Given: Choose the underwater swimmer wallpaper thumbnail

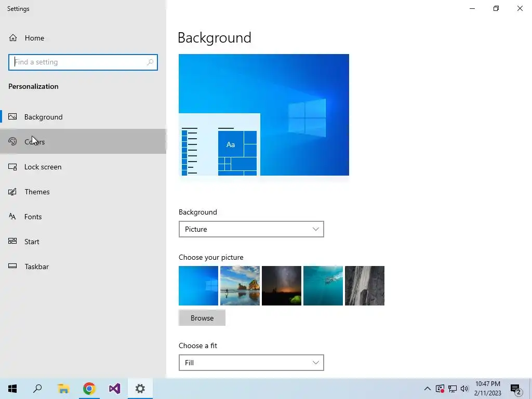Looking at the screenshot, I should (x=323, y=286).
